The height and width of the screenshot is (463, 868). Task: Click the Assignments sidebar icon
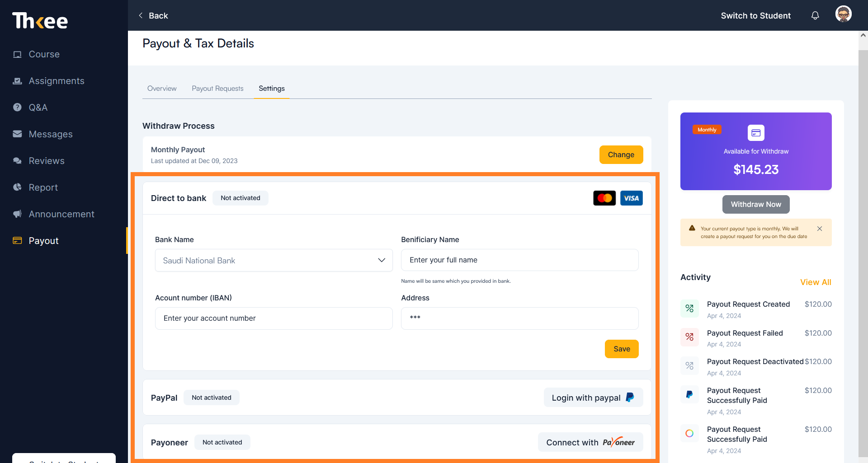[17, 81]
